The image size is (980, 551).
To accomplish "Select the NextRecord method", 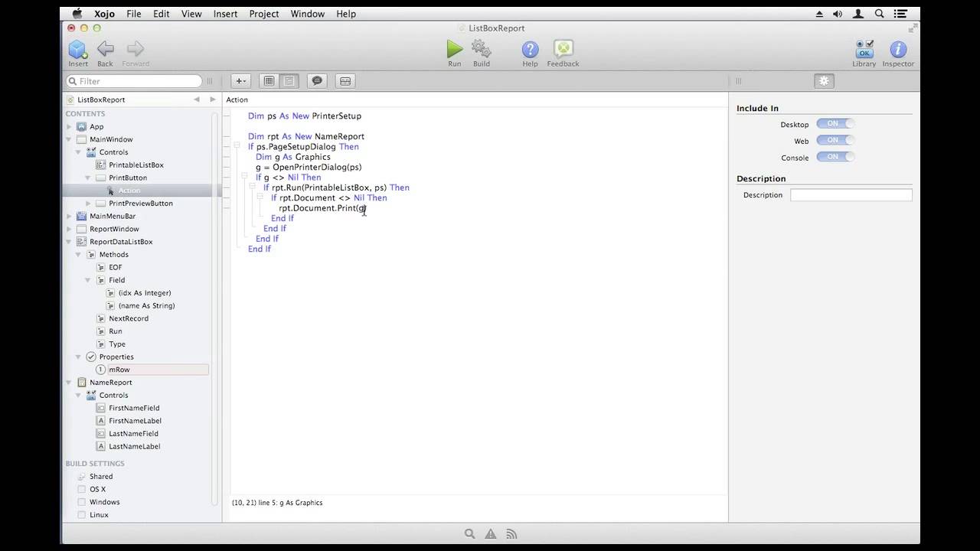I will coord(129,318).
